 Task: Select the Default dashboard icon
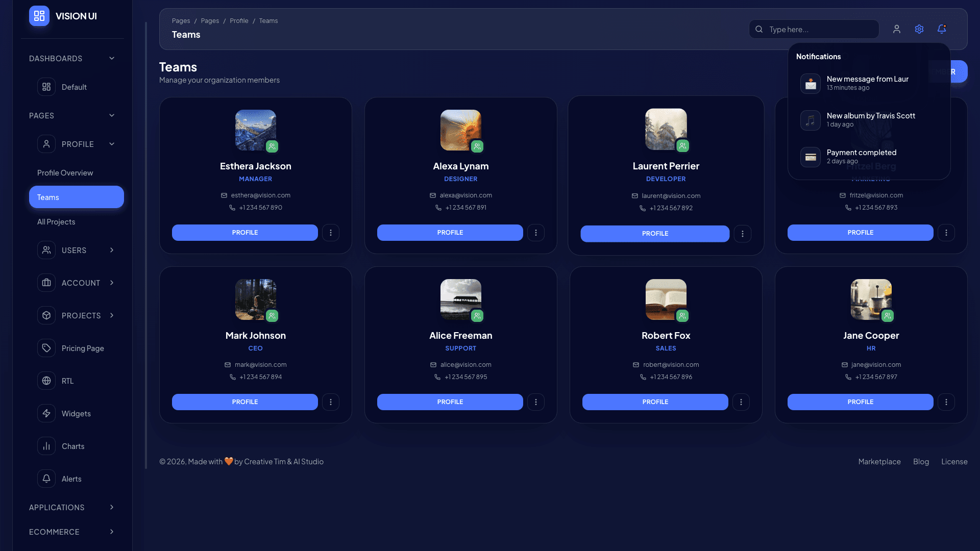click(x=46, y=87)
